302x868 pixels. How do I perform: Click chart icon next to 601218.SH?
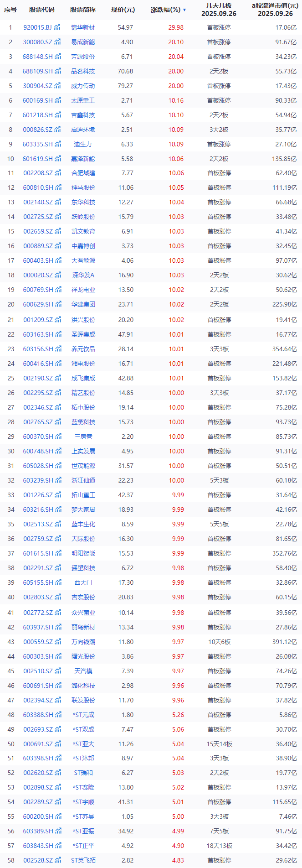click(x=57, y=115)
